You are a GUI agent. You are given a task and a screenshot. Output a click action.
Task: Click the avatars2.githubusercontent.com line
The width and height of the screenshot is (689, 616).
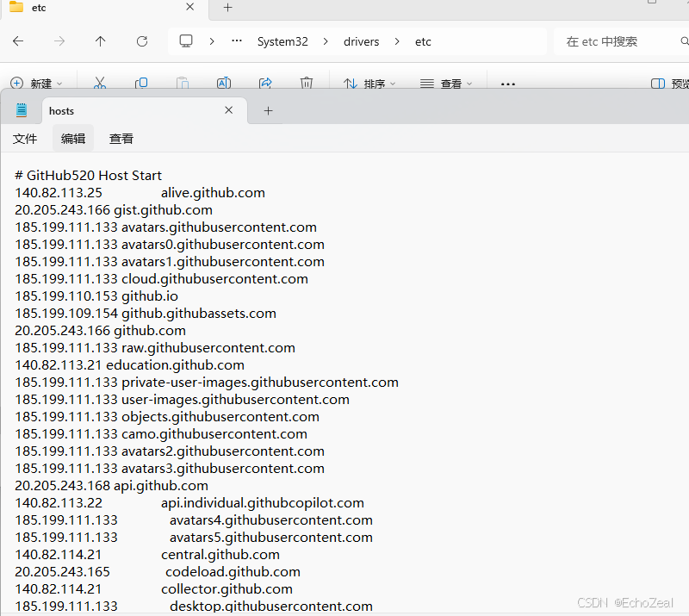(170, 451)
